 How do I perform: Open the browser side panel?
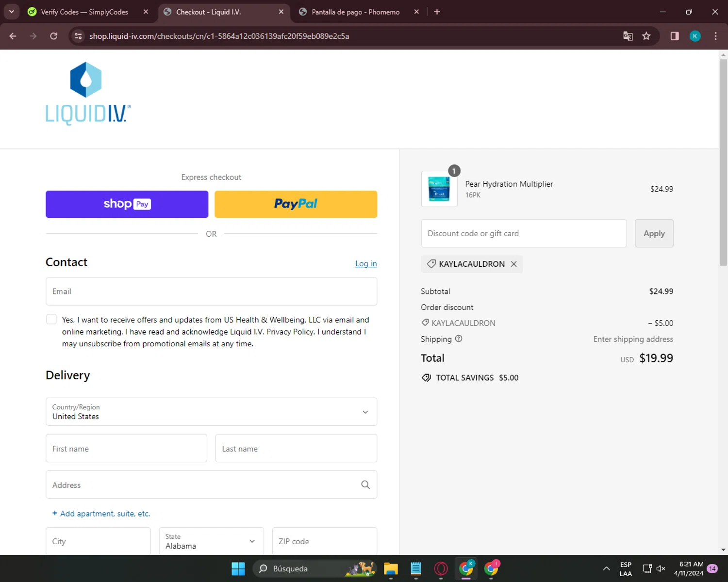pos(675,36)
